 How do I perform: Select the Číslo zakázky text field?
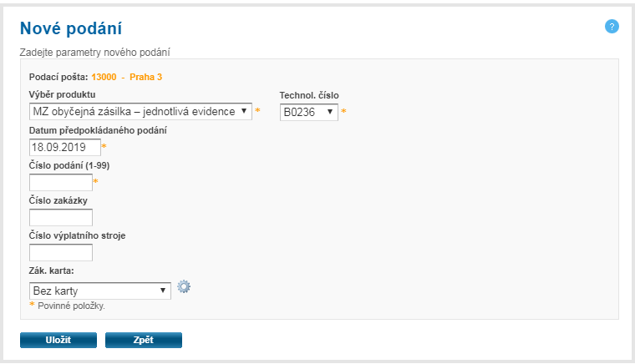60,217
